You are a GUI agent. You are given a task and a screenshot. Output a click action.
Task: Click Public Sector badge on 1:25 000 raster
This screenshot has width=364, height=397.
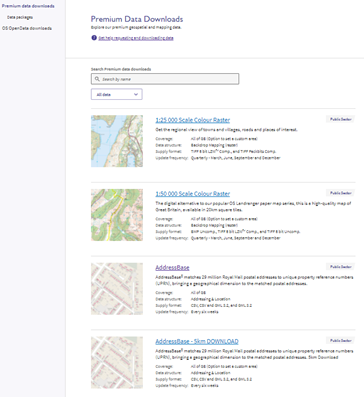tap(341, 119)
